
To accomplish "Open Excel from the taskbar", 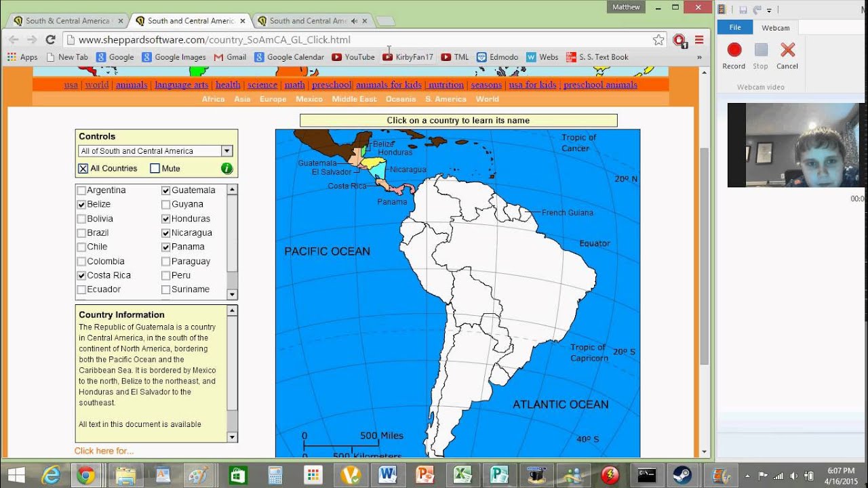I will click(x=462, y=475).
